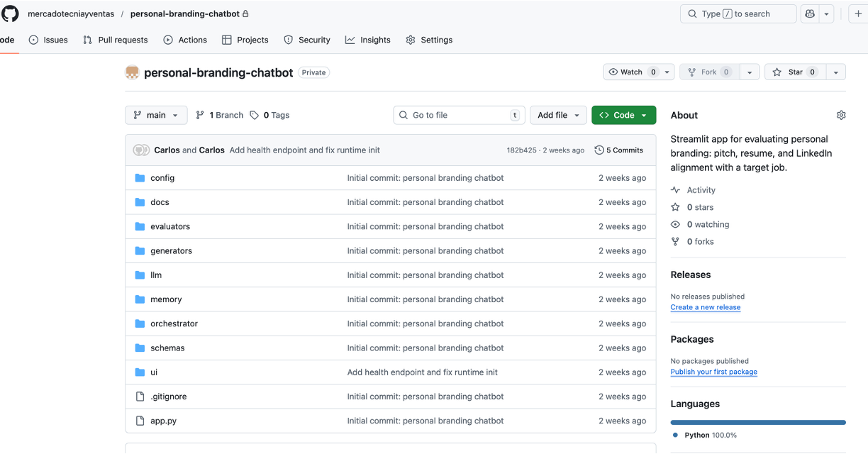Switch to the Pull requests tab

[116, 40]
